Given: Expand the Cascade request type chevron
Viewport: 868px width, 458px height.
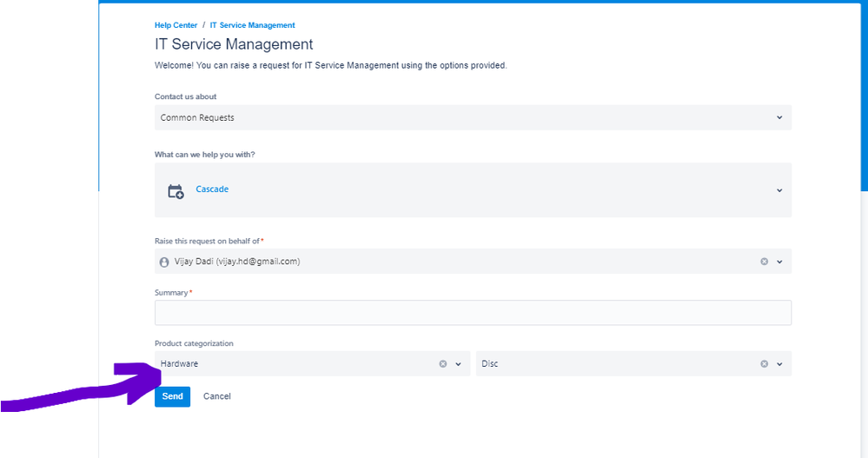Looking at the screenshot, I should pos(779,190).
